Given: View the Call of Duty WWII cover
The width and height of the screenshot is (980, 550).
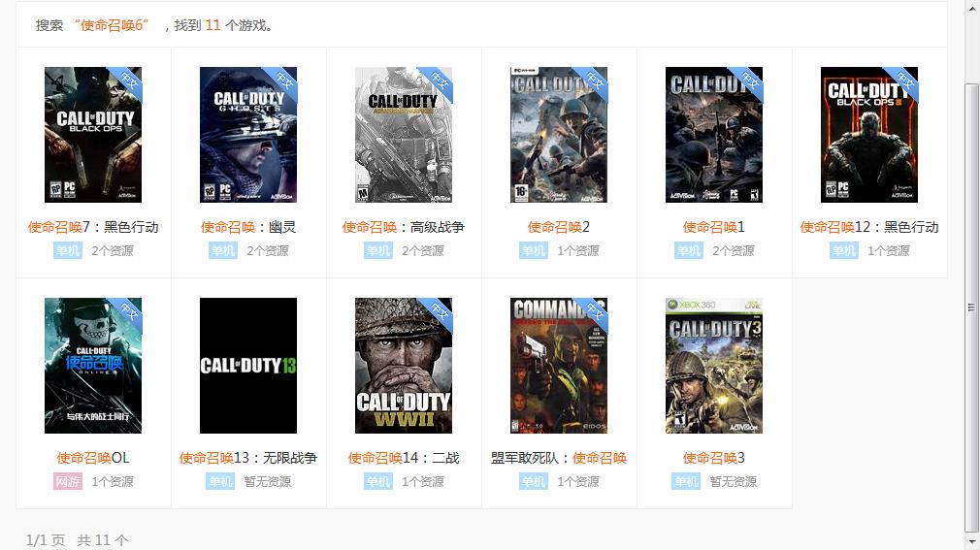Looking at the screenshot, I should coord(404,366).
